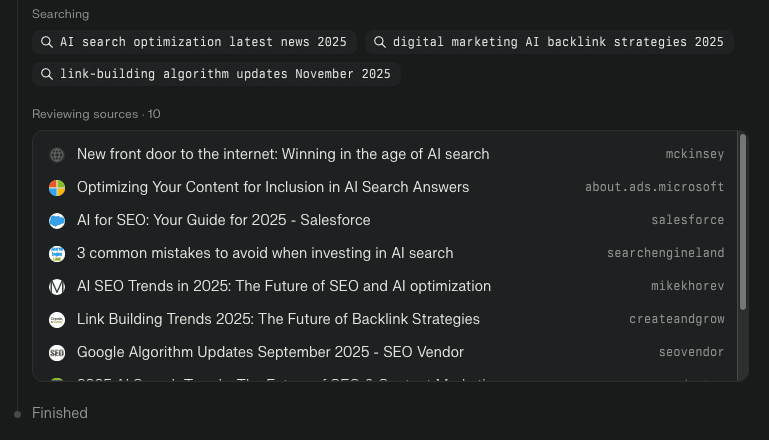This screenshot has height=440, width=769.
Task: Click the Search Engine Land favicon
Action: click(57, 254)
